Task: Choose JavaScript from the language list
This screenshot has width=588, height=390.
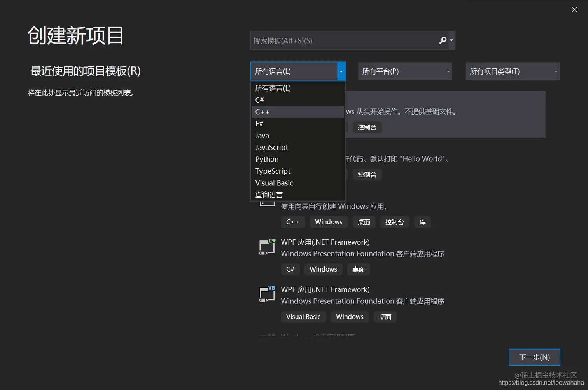Action: click(x=298, y=147)
